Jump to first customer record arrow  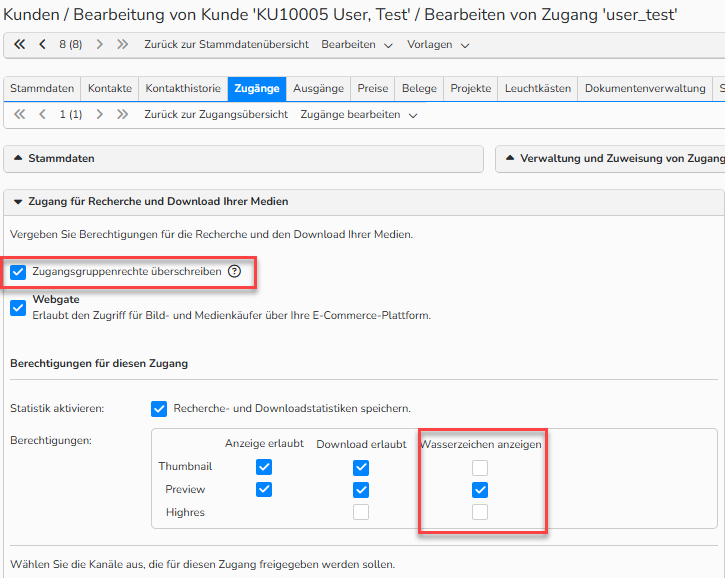click(19, 44)
